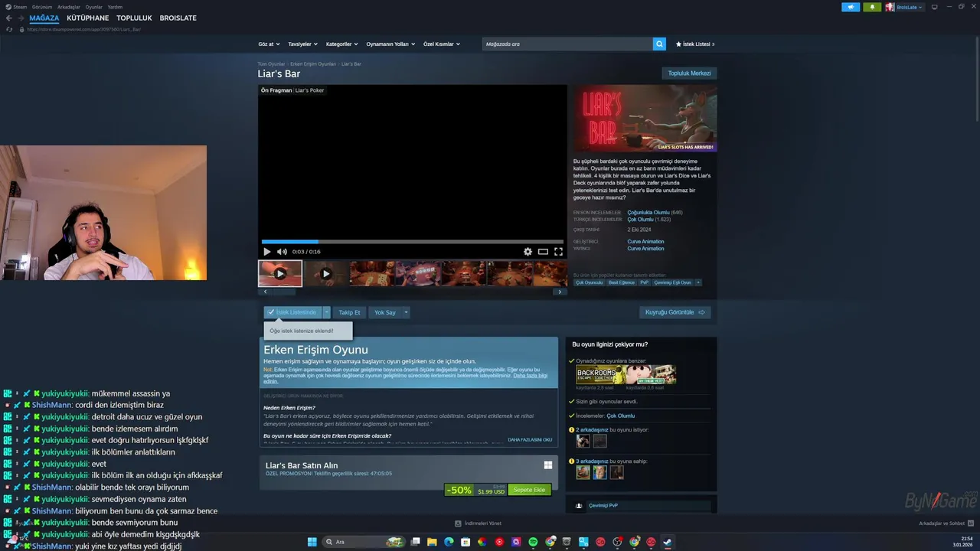Image resolution: width=980 pixels, height=551 pixels.
Task: Click Çok Oyunculu tag
Action: [x=590, y=282]
